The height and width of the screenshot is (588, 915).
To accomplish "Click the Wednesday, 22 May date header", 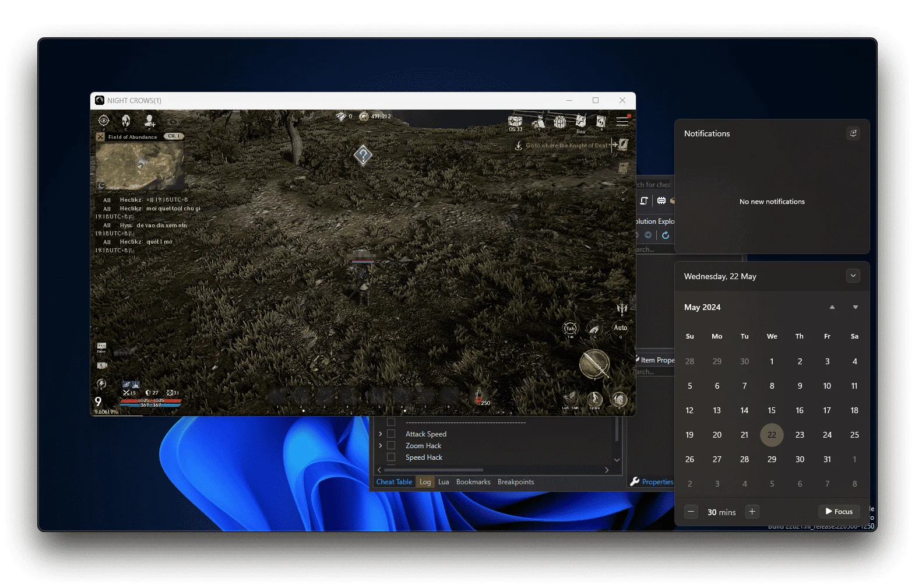I will (720, 276).
